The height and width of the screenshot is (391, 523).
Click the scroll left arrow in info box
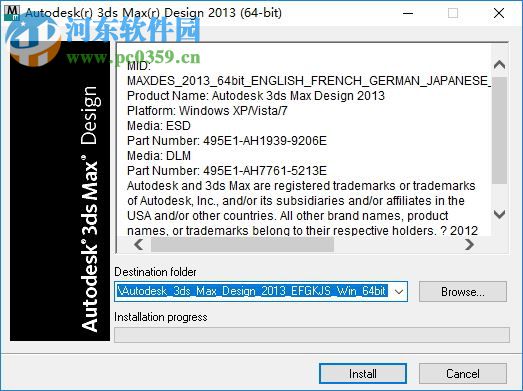point(139,245)
